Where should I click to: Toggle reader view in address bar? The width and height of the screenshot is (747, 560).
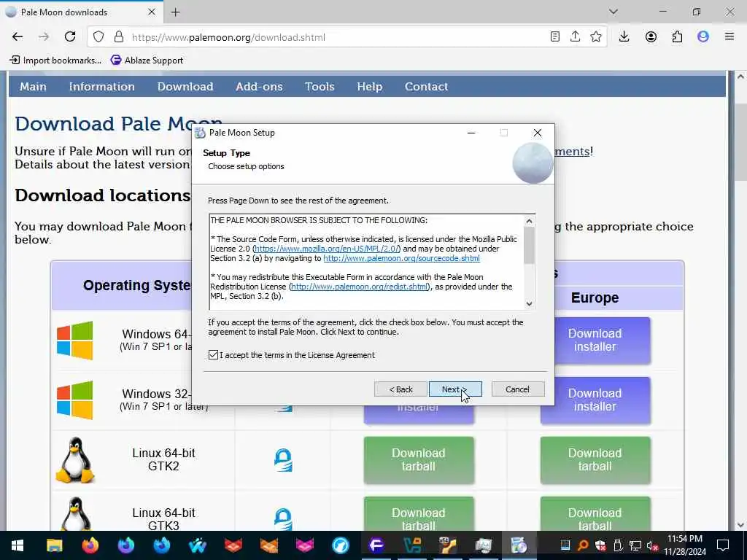pyautogui.click(x=554, y=36)
